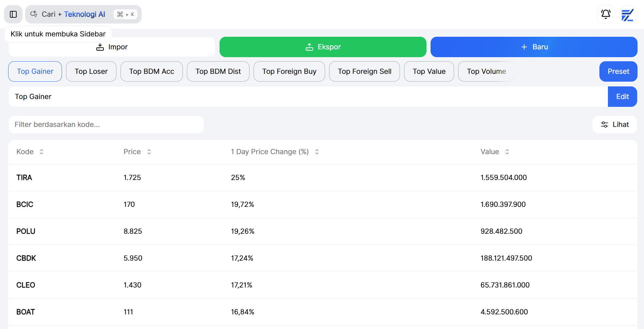Select the Top Foreign Buy tab
The image size is (644, 329).
click(x=289, y=71)
